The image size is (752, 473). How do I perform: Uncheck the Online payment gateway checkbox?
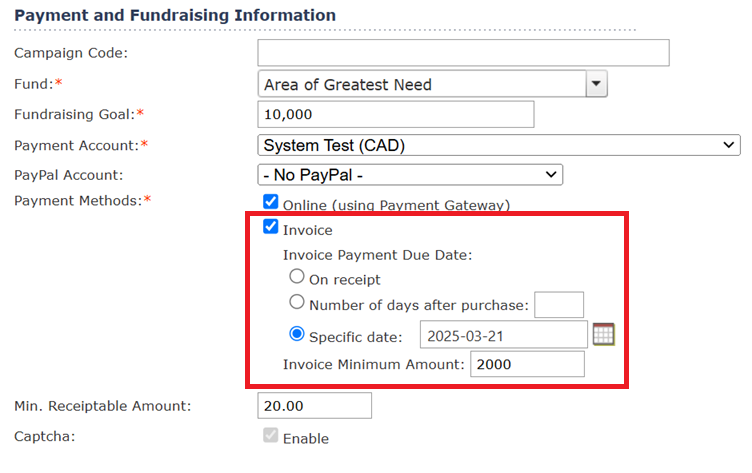[270, 202]
